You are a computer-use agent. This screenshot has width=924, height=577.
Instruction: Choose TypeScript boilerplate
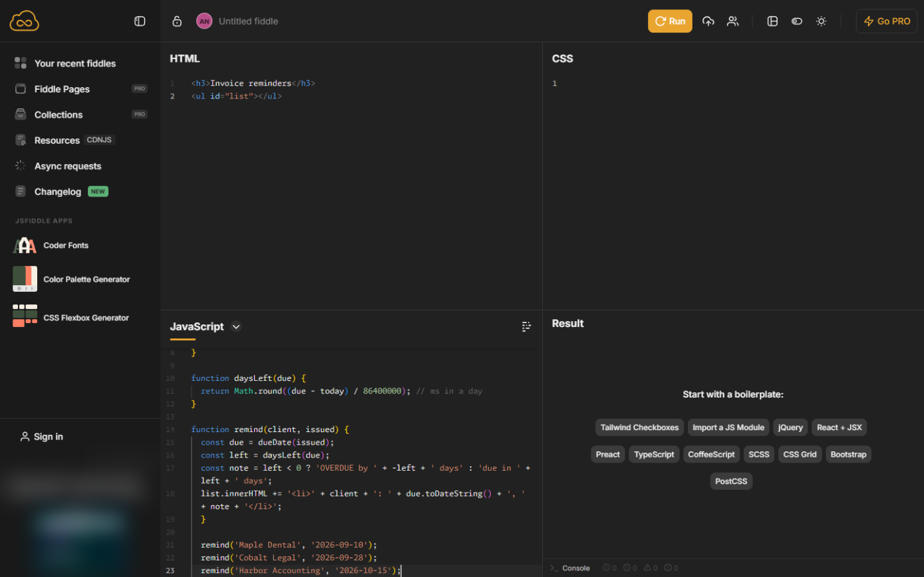(x=654, y=455)
